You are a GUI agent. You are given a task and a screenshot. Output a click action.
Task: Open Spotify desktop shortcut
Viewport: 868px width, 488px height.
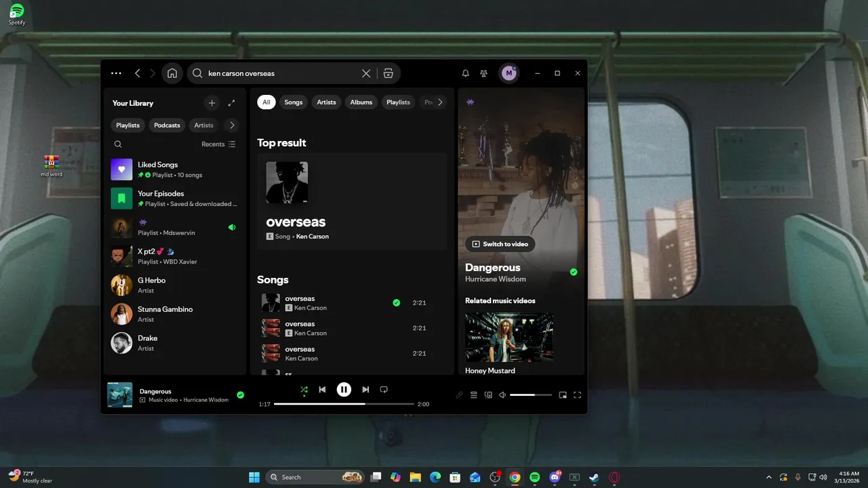click(17, 14)
